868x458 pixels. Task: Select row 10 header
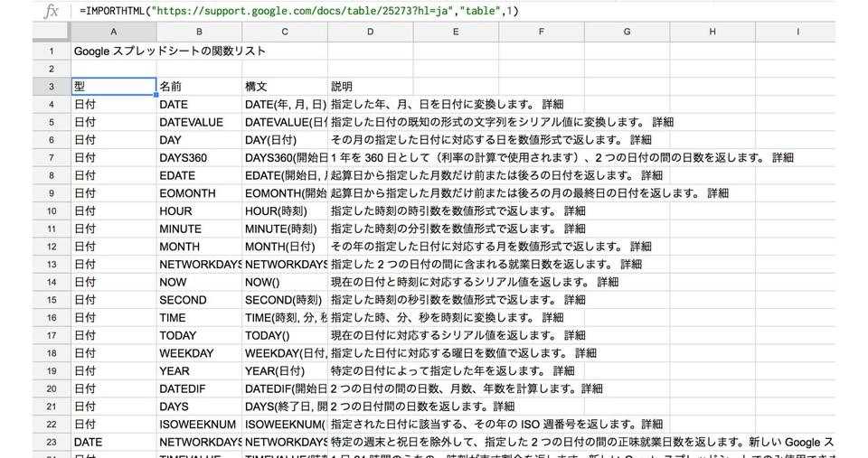[x=52, y=210]
